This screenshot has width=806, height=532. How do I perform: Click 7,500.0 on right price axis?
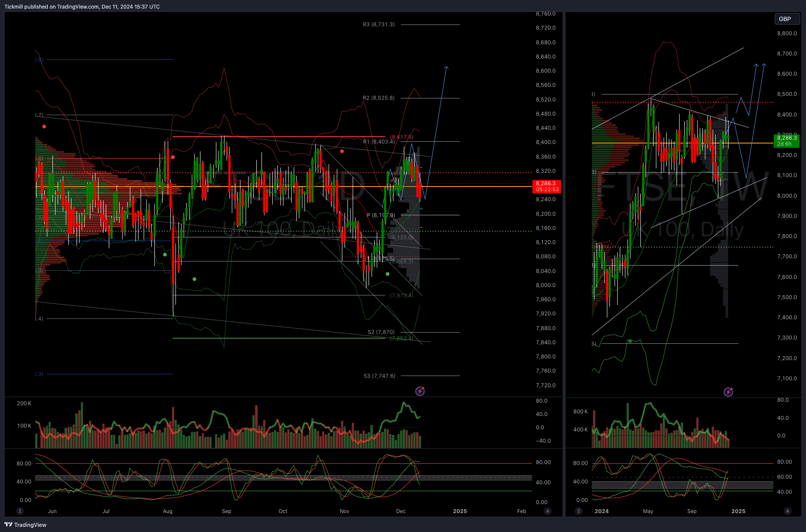click(x=787, y=297)
